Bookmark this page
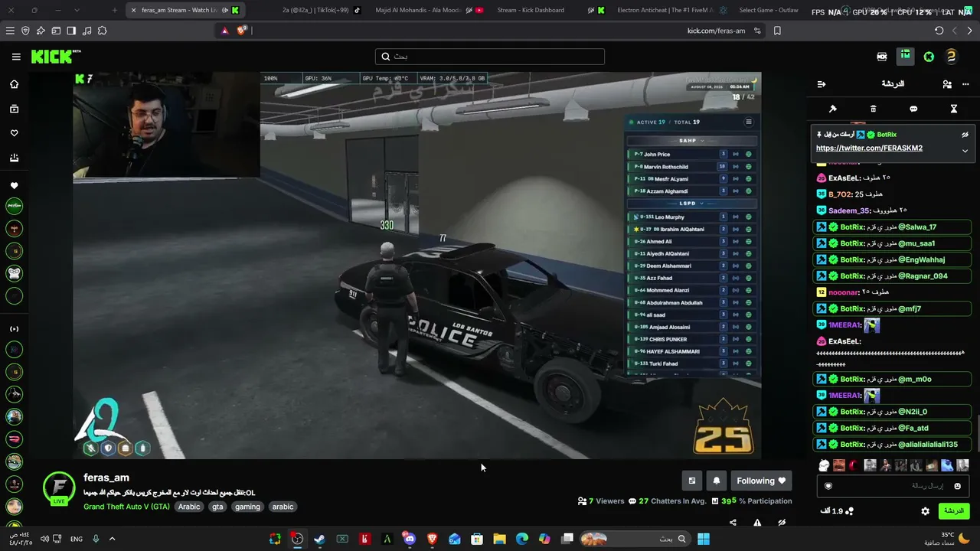 coord(777,31)
